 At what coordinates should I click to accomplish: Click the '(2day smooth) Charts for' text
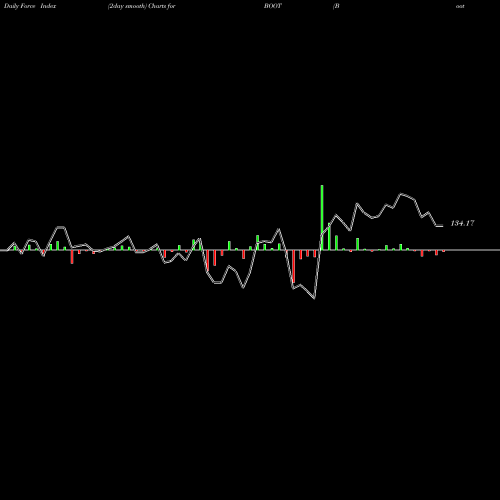point(141,6)
